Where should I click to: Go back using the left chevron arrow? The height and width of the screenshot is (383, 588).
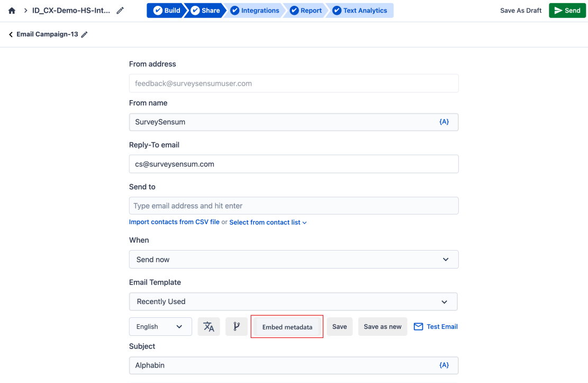[x=11, y=34]
